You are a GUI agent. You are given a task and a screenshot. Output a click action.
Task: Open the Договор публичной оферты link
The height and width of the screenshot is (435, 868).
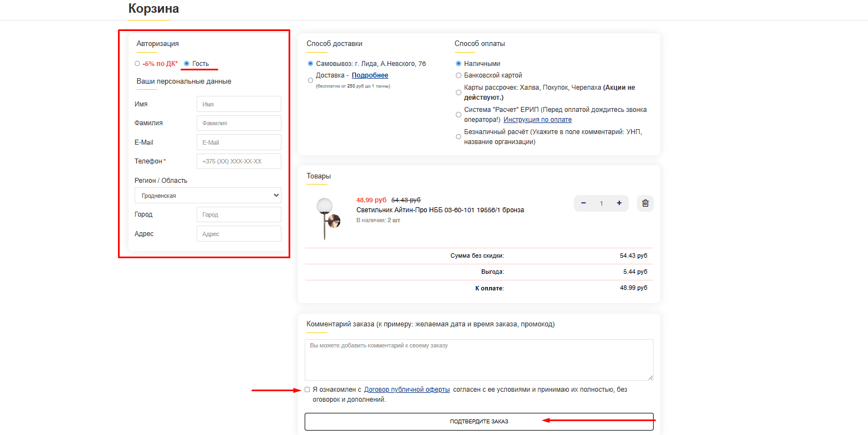[407, 390]
